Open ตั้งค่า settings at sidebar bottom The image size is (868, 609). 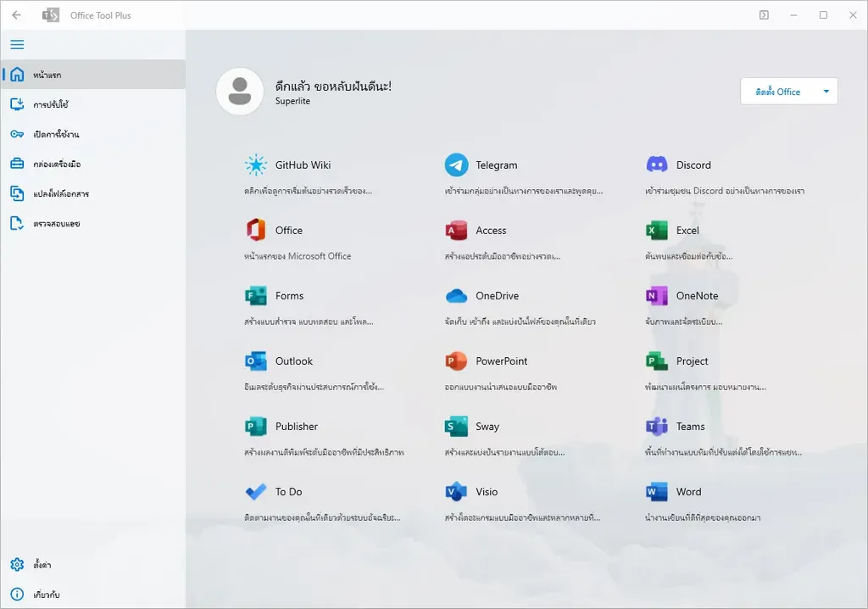[x=93, y=565]
